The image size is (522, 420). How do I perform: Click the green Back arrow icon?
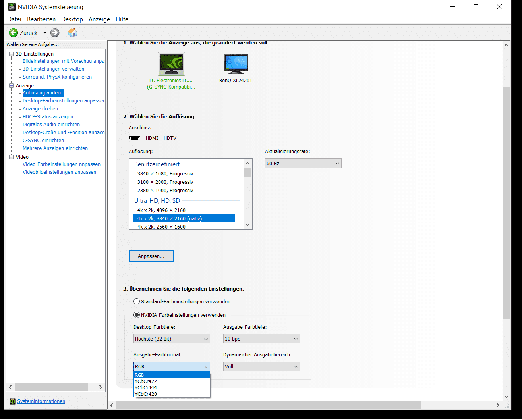click(14, 33)
